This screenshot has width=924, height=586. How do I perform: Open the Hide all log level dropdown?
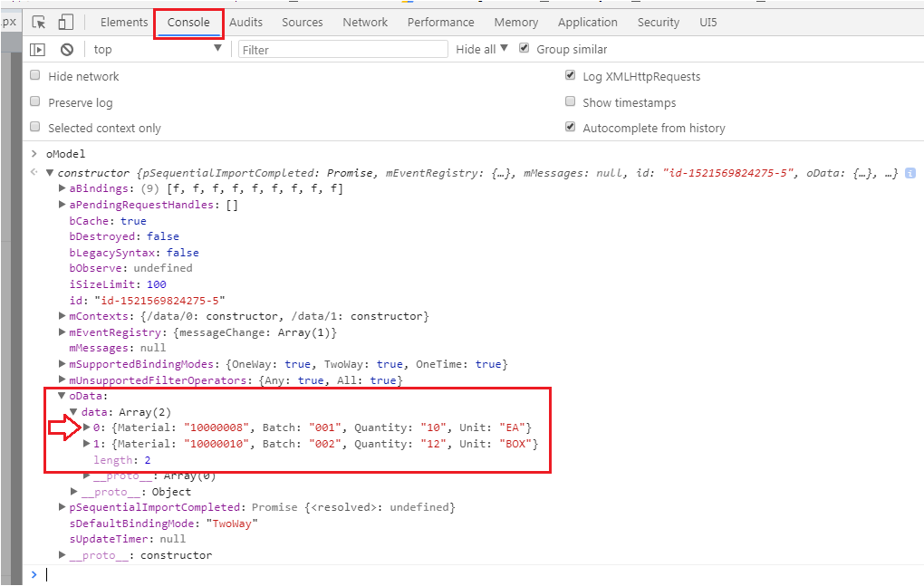coord(481,50)
